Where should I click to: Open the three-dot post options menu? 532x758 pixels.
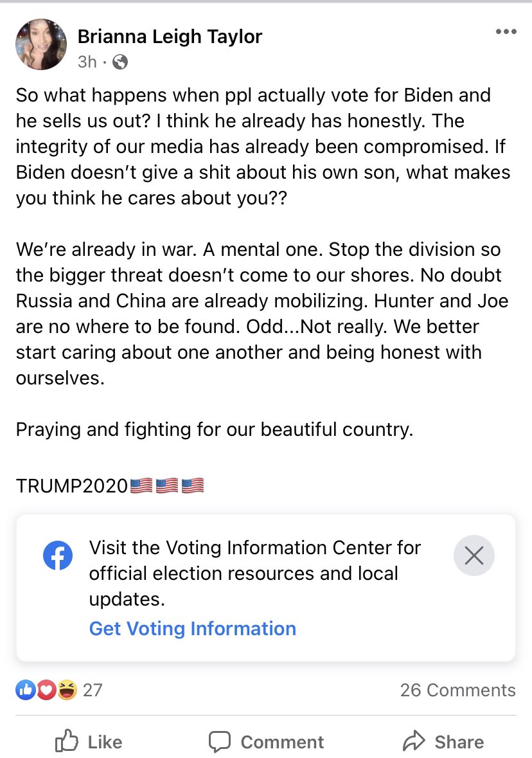tap(506, 32)
